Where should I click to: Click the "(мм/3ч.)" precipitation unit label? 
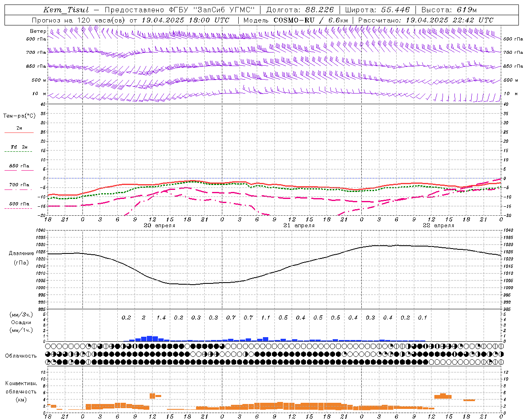coord(21,315)
